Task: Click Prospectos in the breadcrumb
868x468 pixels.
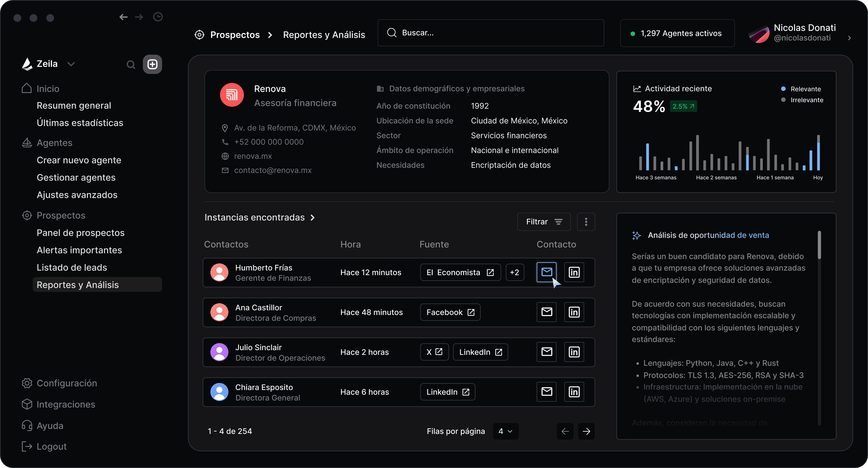Action: [x=235, y=35]
